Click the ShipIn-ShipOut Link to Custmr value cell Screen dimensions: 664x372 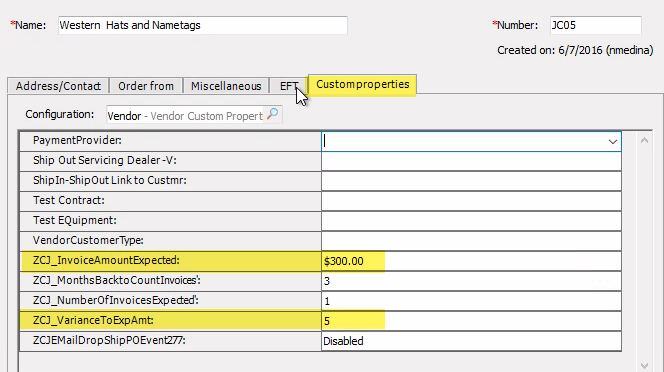click(471, 181)
